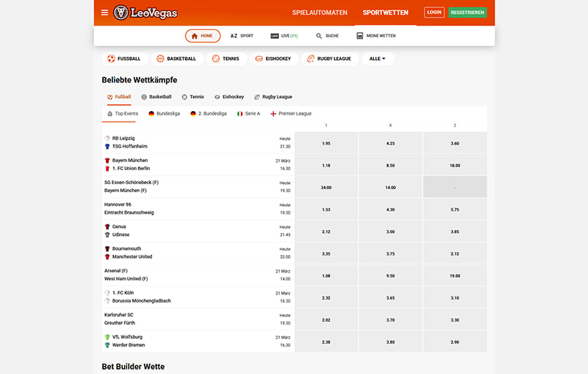This screenshot has width=588, height=374.
Task: Click the Registrieren button
Action: tap(467, 12)
